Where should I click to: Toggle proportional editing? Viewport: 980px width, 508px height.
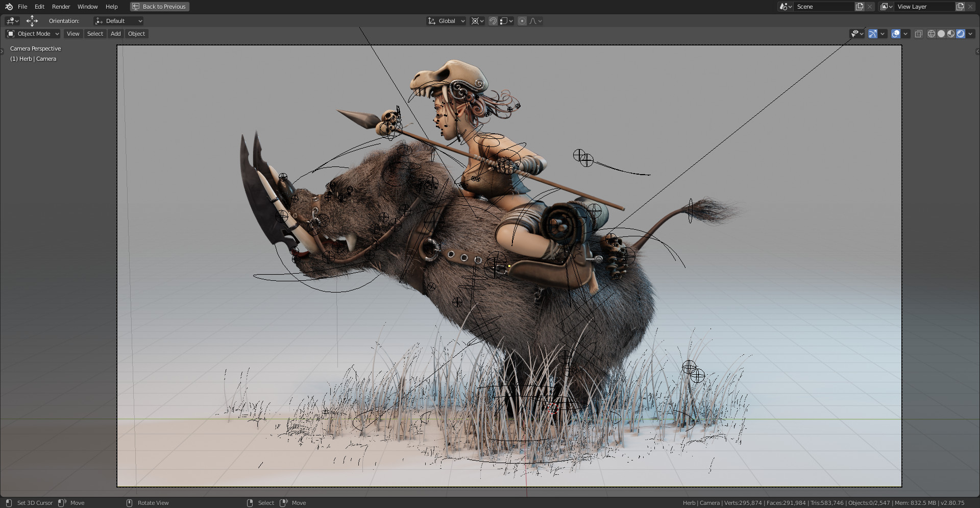(x=522, y=21)
